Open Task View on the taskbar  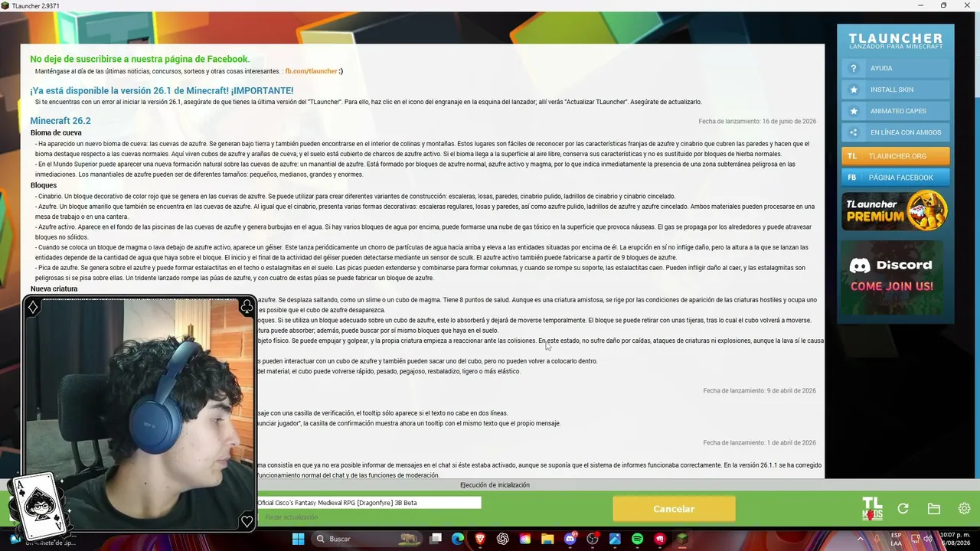pos(436,539)
